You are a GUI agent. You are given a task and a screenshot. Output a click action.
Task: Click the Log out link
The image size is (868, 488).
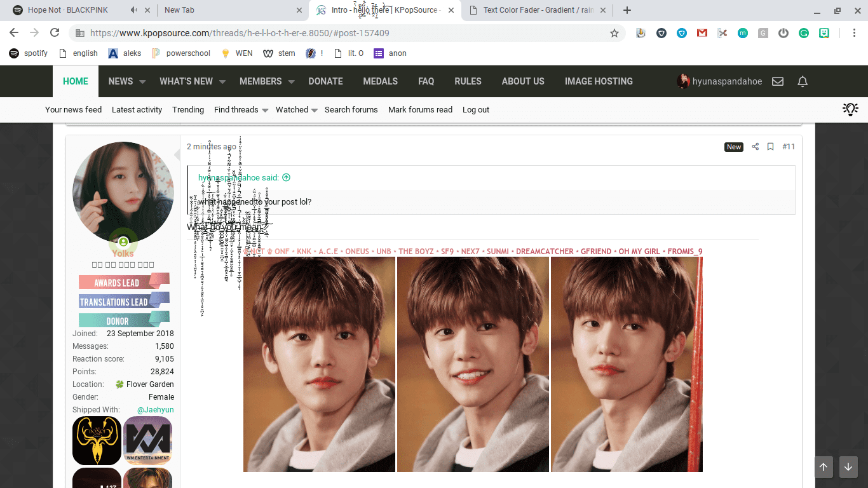point(476,110)
